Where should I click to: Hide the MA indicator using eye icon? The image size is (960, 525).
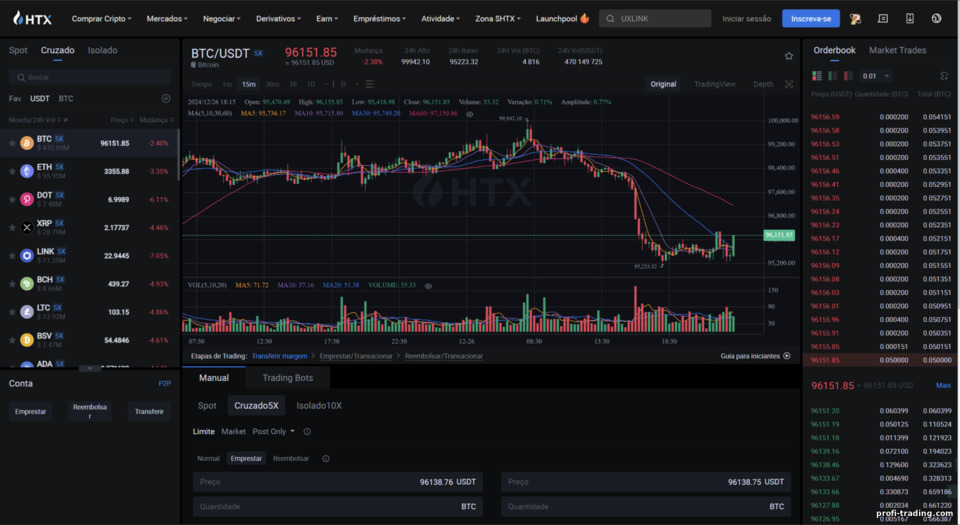coord(470,114)
